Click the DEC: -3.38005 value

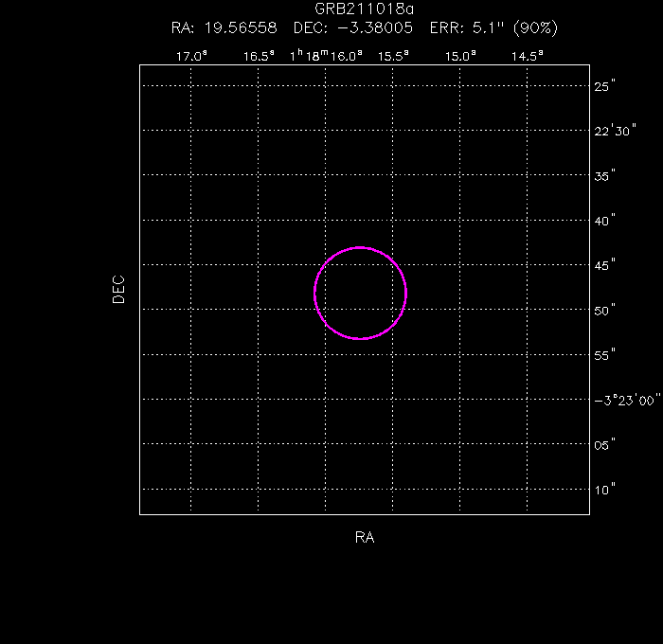[353, 28]
